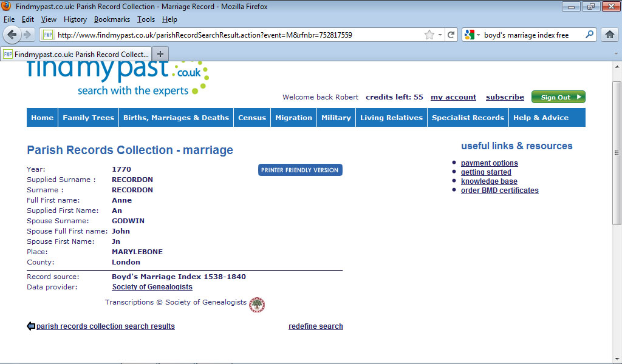Screen dimensions: 622x364
Task: Open the order BMD certificates link
Action: point(500,190)
